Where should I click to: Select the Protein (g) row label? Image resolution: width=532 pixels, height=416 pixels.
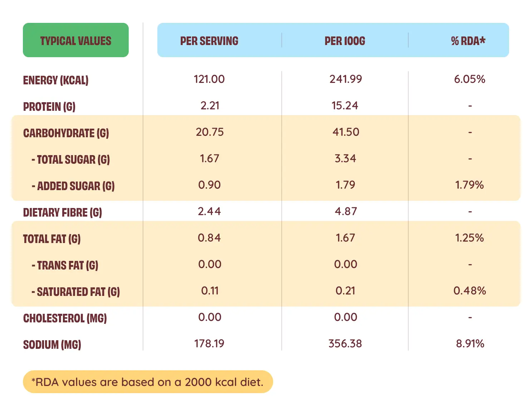click(x=49, y=107)
